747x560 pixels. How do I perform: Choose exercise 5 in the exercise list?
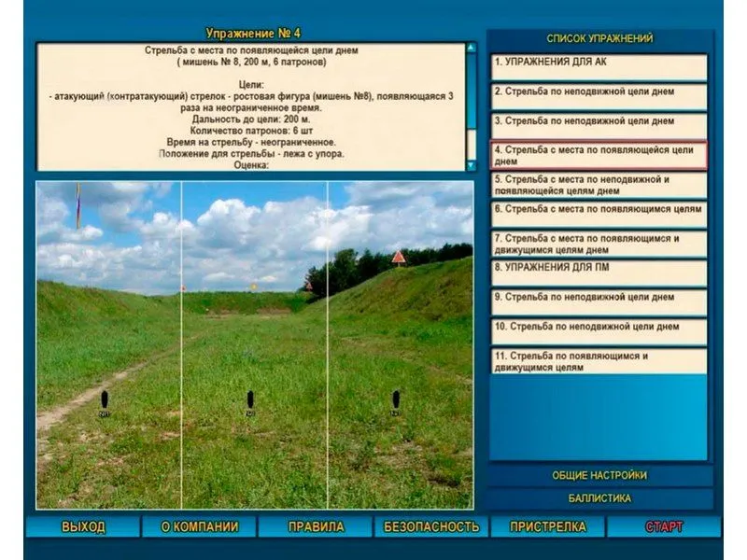click(x=599, y=185)
